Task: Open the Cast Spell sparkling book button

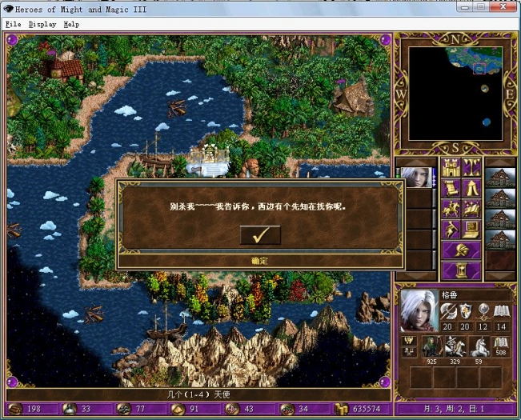Action: tap(471, 209)
